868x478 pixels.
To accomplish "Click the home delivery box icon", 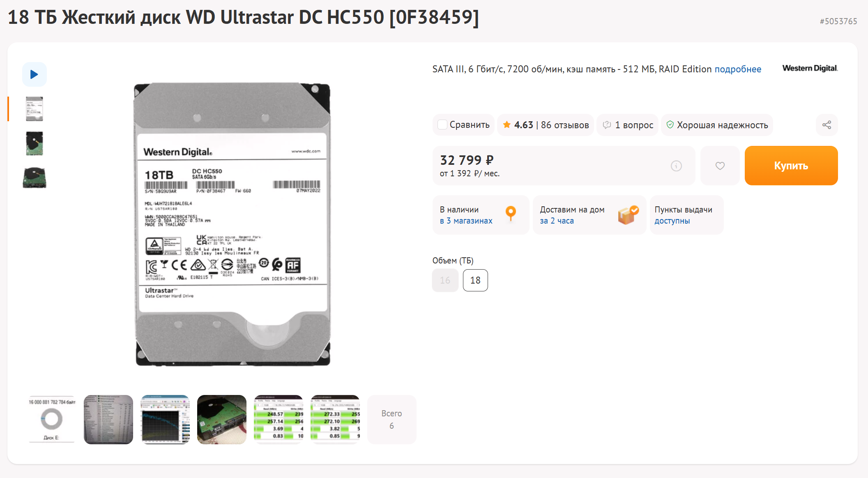I will 628,215.
